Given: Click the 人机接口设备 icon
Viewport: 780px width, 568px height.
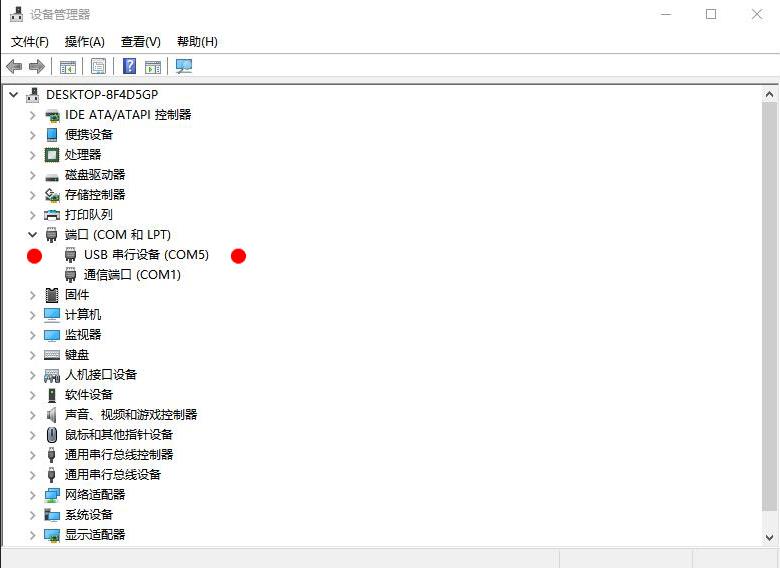Looking at the screenshot, I should tap(52, 375).
